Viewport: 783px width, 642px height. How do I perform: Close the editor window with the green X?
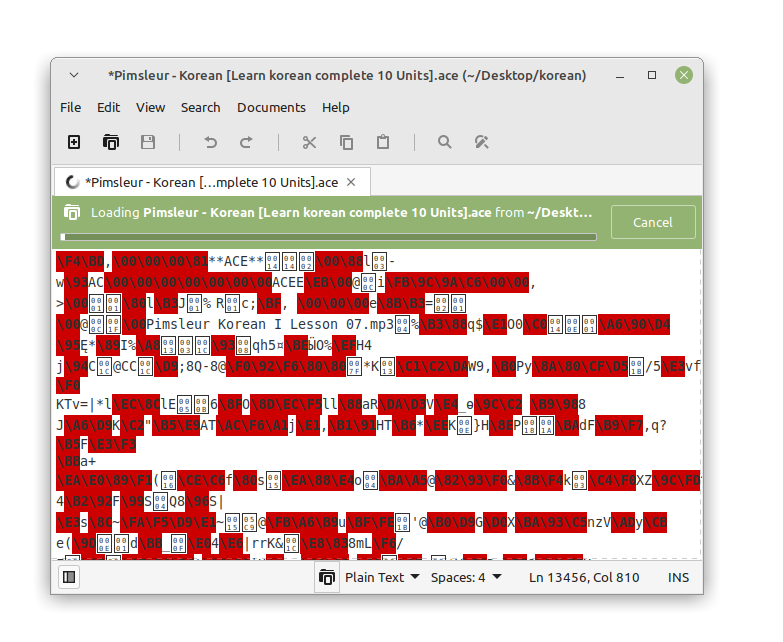point(684,75)
